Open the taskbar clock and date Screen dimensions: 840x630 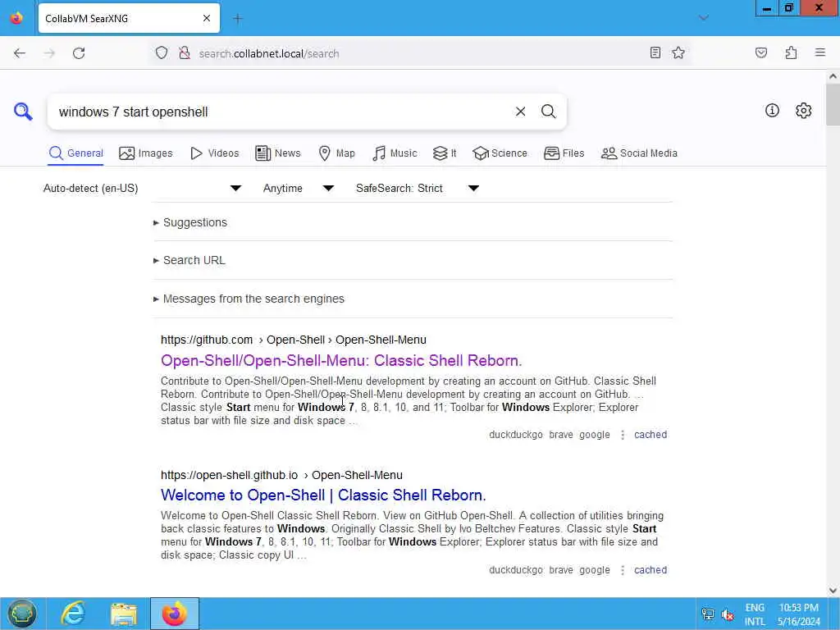[799, 614]
